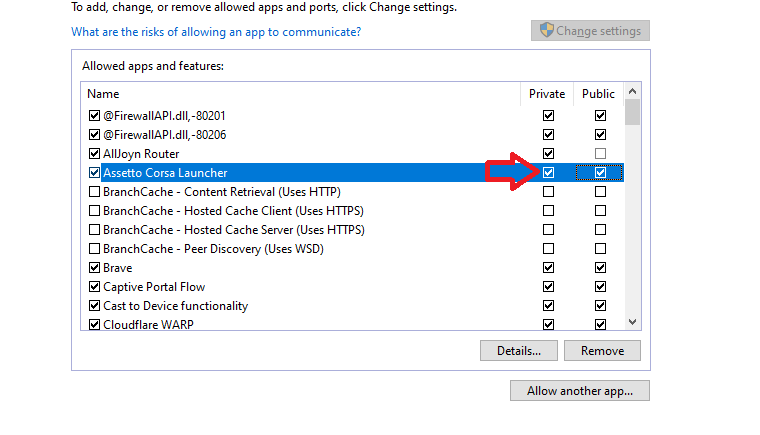Click the Public column header
Viewport: 760px width, 435px height.
(x=599, y=94)
